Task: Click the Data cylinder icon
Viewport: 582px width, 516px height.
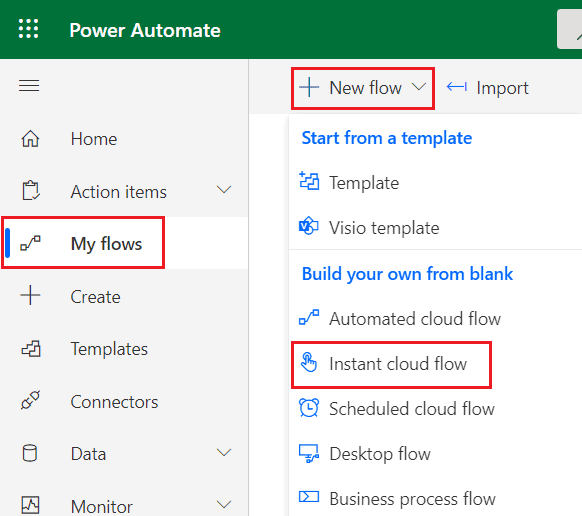Action: 30,453
